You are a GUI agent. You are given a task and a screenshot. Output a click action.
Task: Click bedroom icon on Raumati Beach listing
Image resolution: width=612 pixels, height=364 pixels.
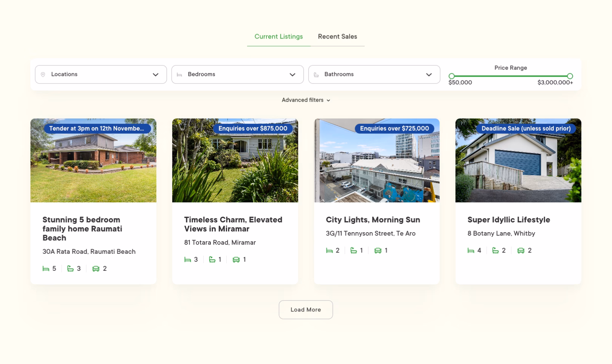(x=46, y=269)
